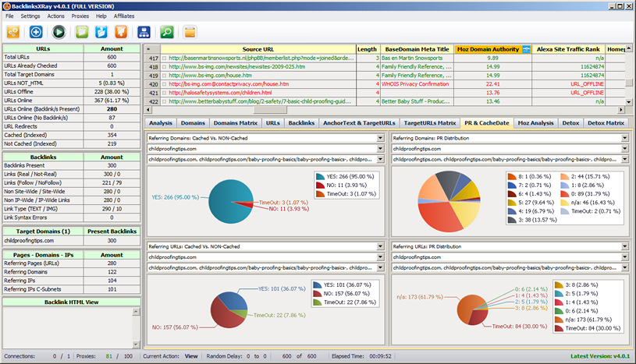Open the Settings menu
The width and height of the screenshot is (636, 364).
pos(30,16)
